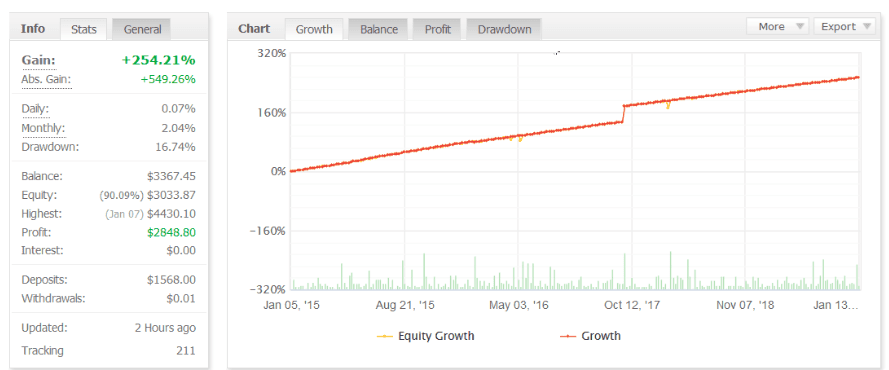Select the $4430.10 highest value
This screenshot has width=889, height=370.
[171, 214]
